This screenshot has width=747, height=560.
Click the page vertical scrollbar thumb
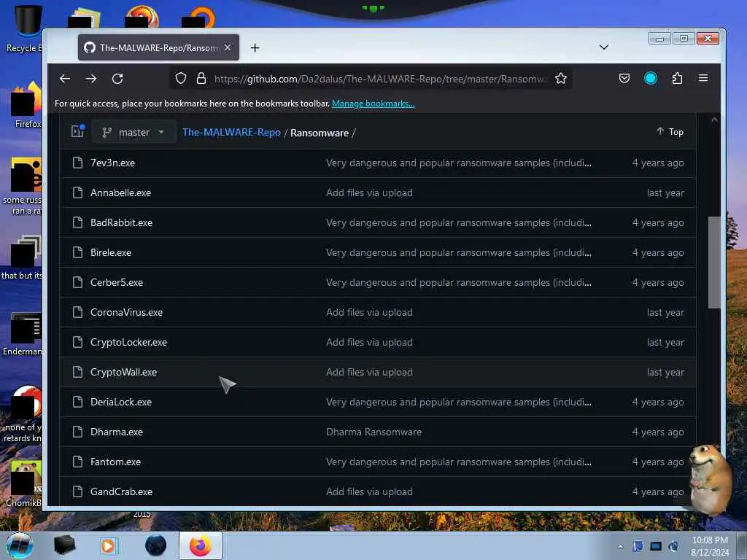click(713, 262)
